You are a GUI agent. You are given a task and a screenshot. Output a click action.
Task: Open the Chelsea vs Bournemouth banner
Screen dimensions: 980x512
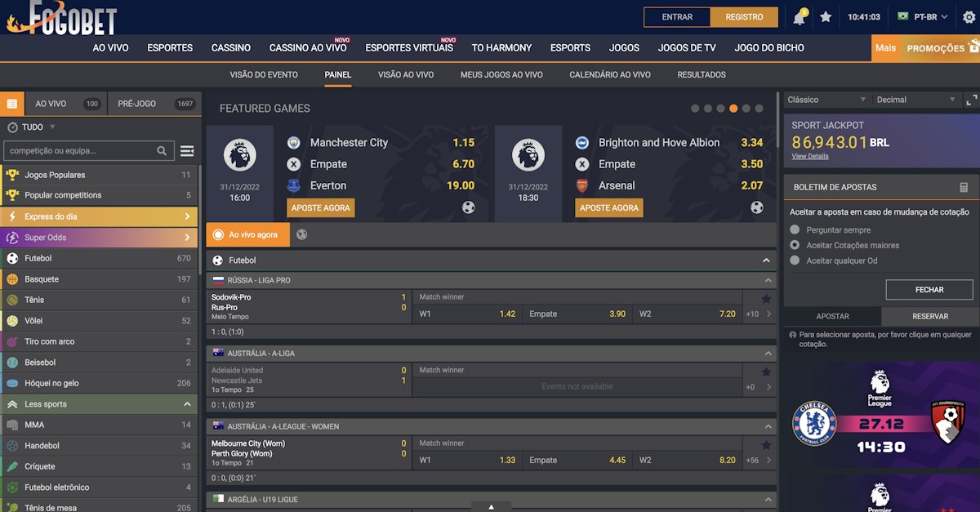[881, 414]
